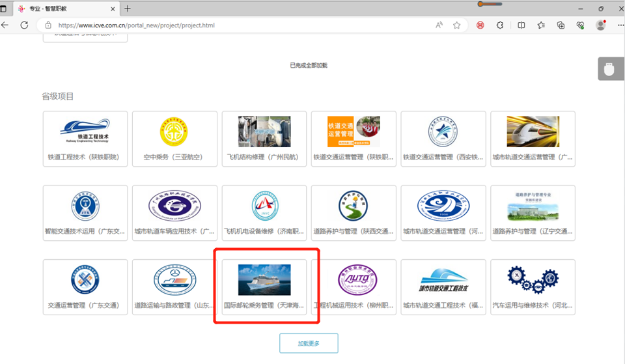Open the Extensions puzzle icon
Viewport: 625px width, 364px height.
(x=500, y=25)
